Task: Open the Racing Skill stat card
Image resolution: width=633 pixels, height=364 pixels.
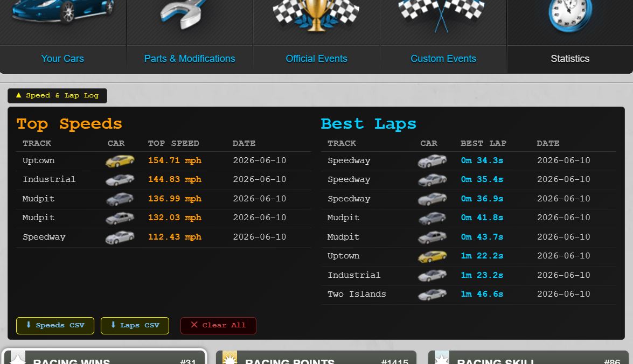Action: [528, 357]
